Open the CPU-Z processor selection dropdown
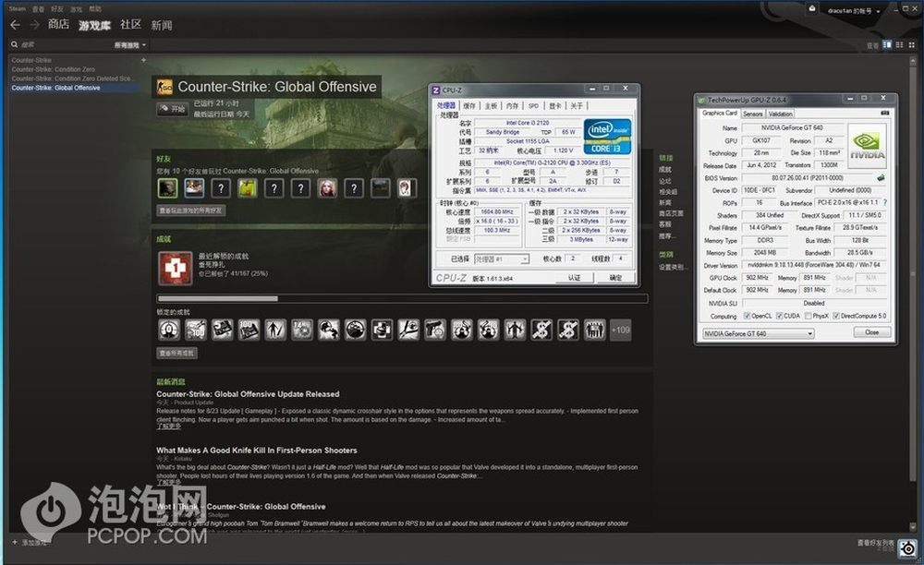This screenshot has width=924, height=565. pyautogui.click(x=501, y=258)
